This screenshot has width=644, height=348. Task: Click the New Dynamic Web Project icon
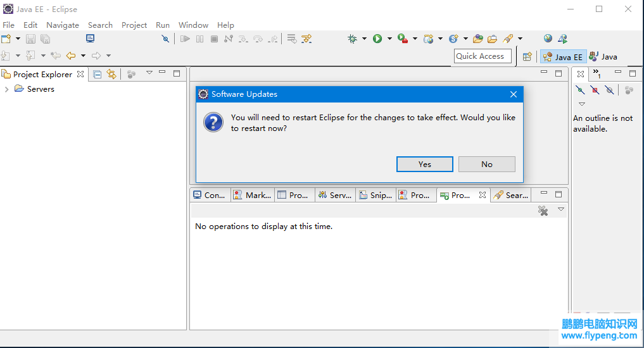[428, 39]
